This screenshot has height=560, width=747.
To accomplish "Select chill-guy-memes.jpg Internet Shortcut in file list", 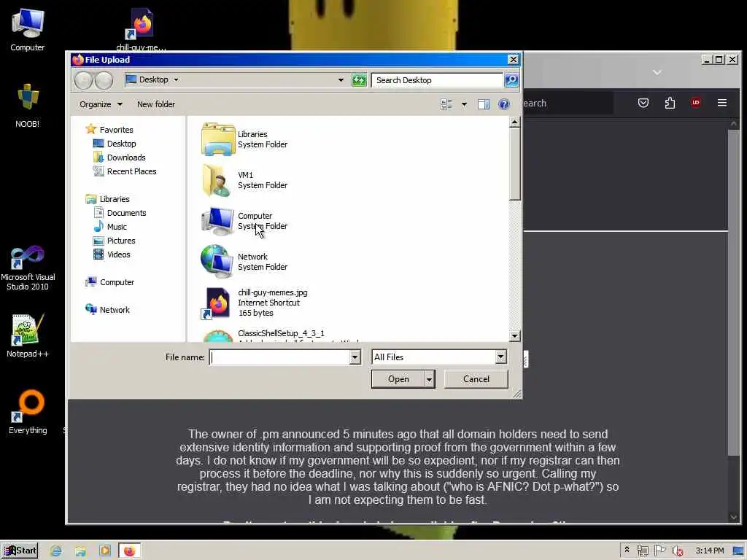I will click(254, 303).
